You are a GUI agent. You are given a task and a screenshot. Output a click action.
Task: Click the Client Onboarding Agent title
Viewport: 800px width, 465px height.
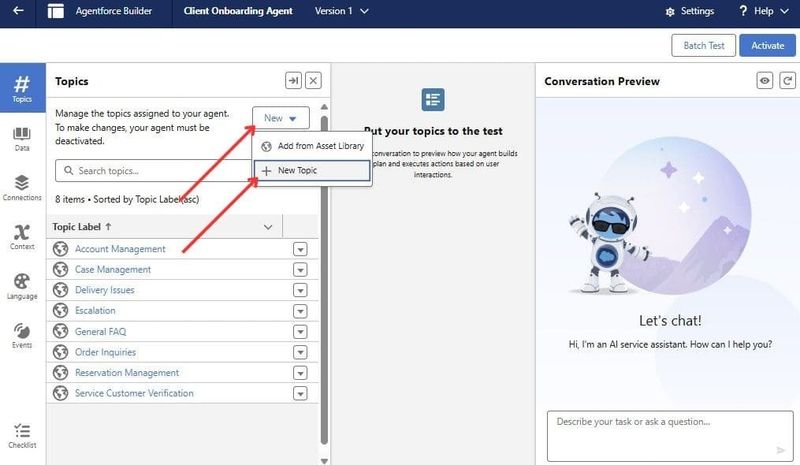click(238, 11)
